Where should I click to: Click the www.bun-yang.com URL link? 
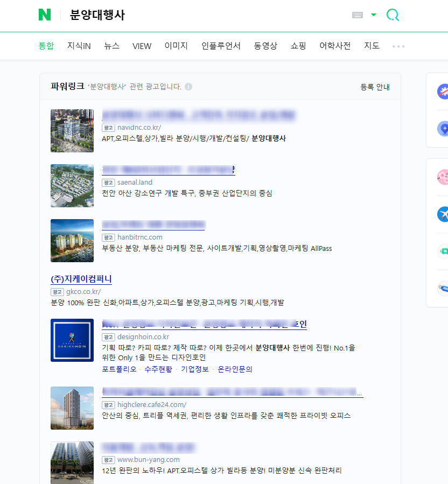tap(149, 460)
